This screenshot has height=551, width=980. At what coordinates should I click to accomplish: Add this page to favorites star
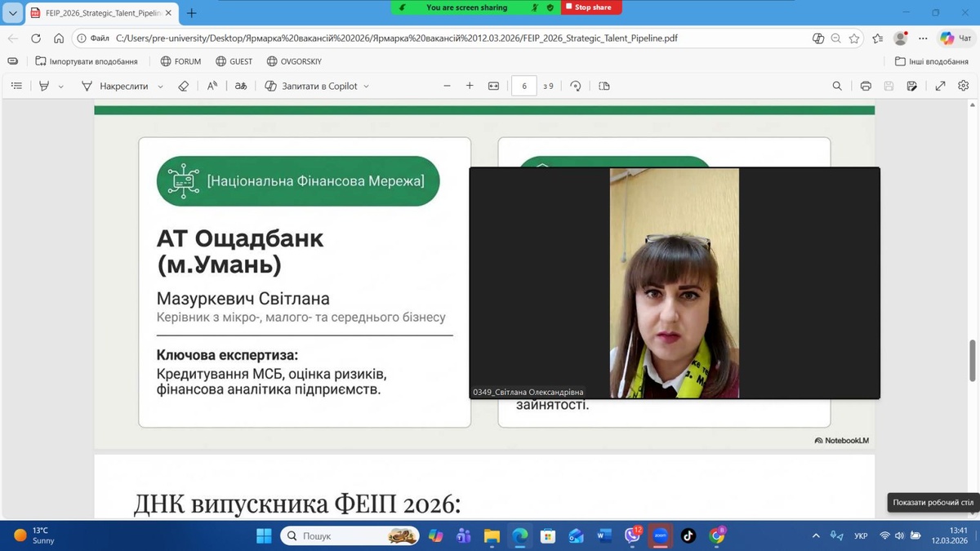(854, 38)
